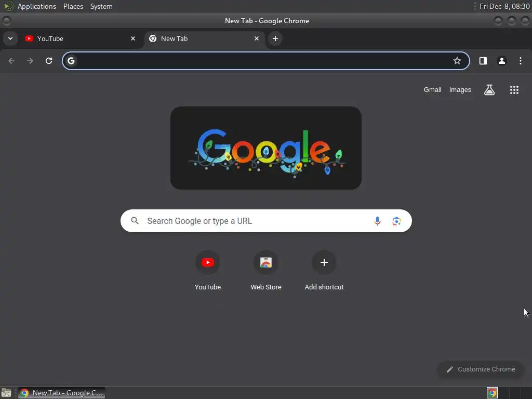Open the side panel icon
Viewport: 532px width, 399px height.
tap(483, 61)
